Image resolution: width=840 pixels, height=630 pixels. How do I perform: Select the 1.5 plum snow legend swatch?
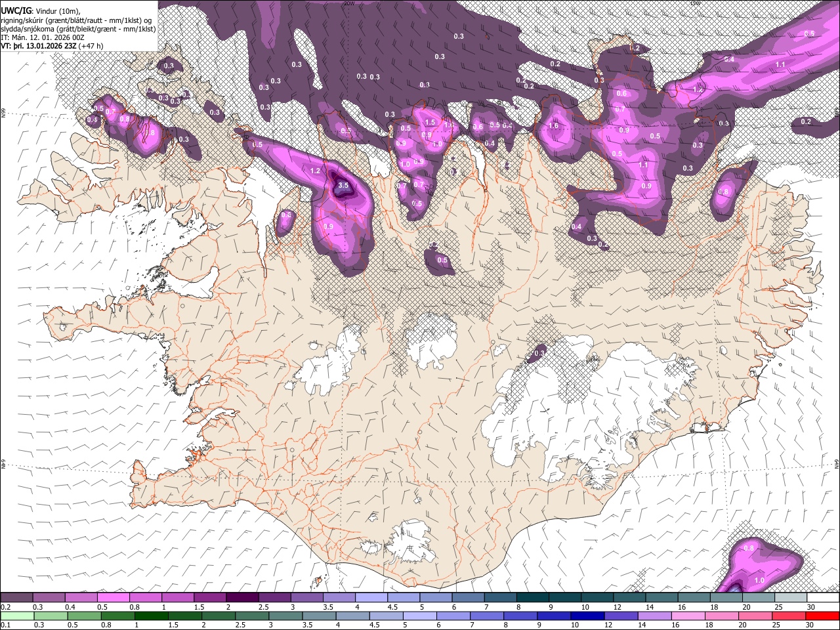209,598
